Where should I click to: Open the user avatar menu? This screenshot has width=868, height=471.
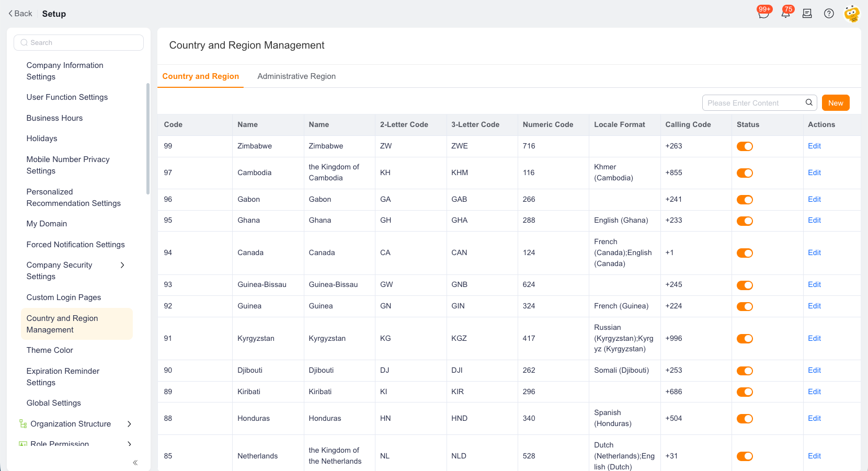tap(852, 14)
